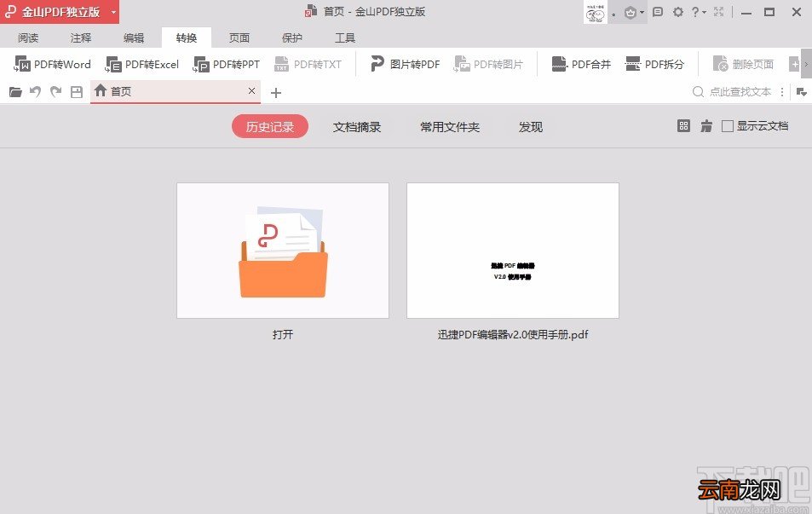Open the membership crown dropdown
Screen dimensions: 812x514
pos(634,12)
